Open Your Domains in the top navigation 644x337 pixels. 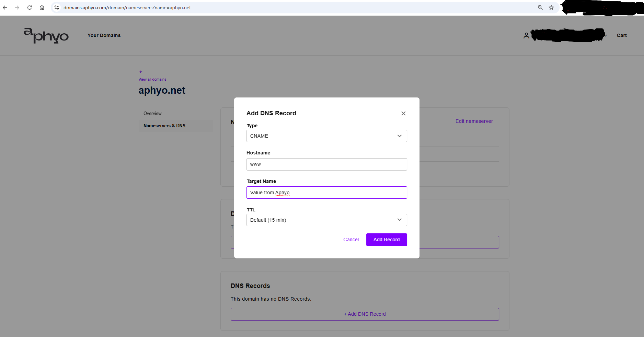pos(104,35)
